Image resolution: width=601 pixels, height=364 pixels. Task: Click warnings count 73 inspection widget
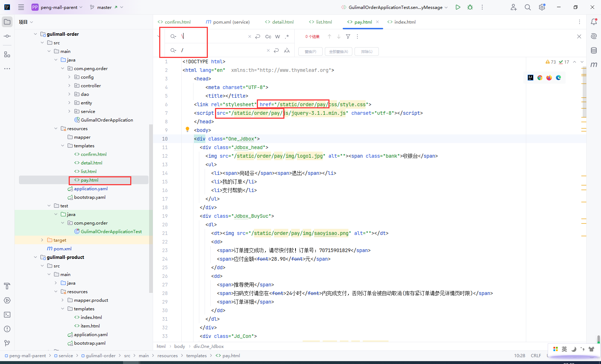coord(551,62)
